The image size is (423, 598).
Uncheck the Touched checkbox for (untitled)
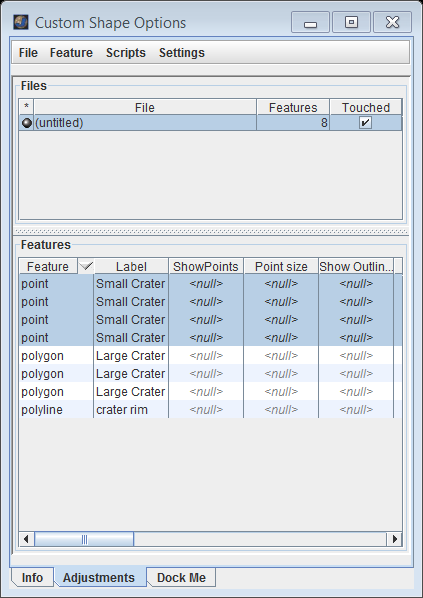(365, 123)
